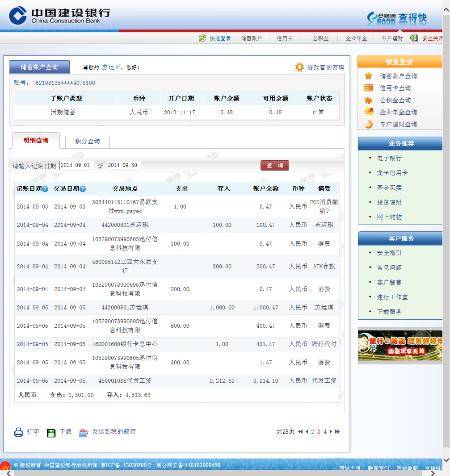Open 安全指引 in 客户服务

(x=389, y=253)
